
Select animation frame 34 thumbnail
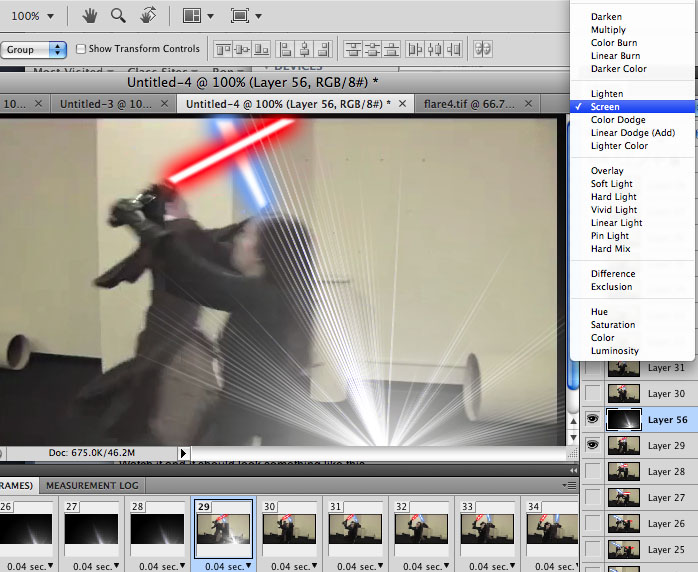pyautogui.click(x=552, y=528)
